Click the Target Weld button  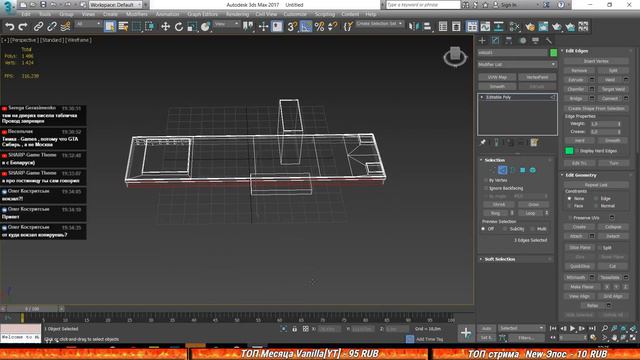[x=613, y=89]
